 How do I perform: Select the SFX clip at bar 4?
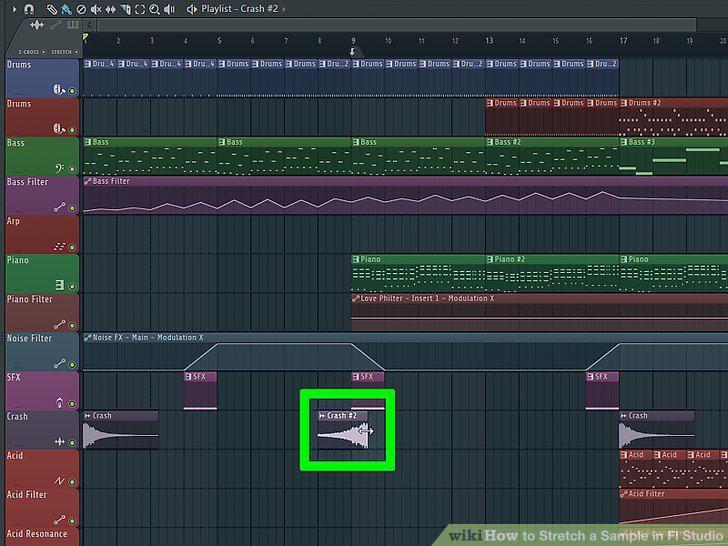[x=200, y=390]
